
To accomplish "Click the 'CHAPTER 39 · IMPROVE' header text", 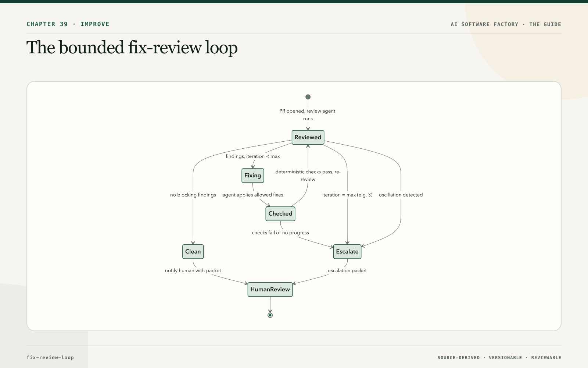I will coord(68,24).
